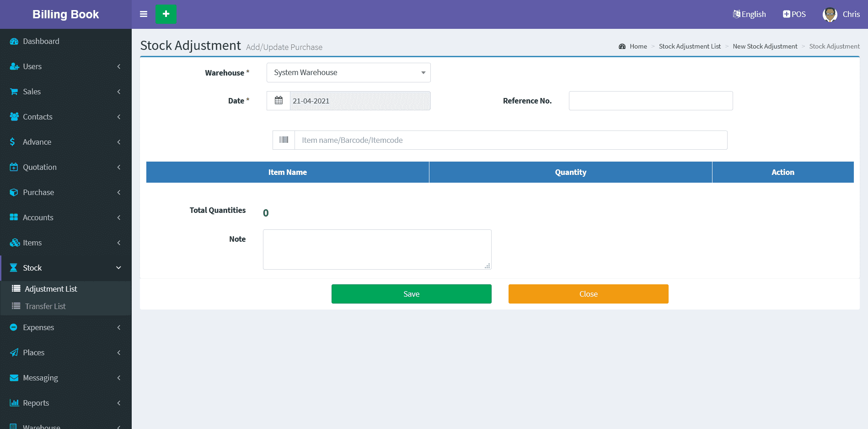
Task: Click the barcode icon next to item search
Action: (284, 140)
